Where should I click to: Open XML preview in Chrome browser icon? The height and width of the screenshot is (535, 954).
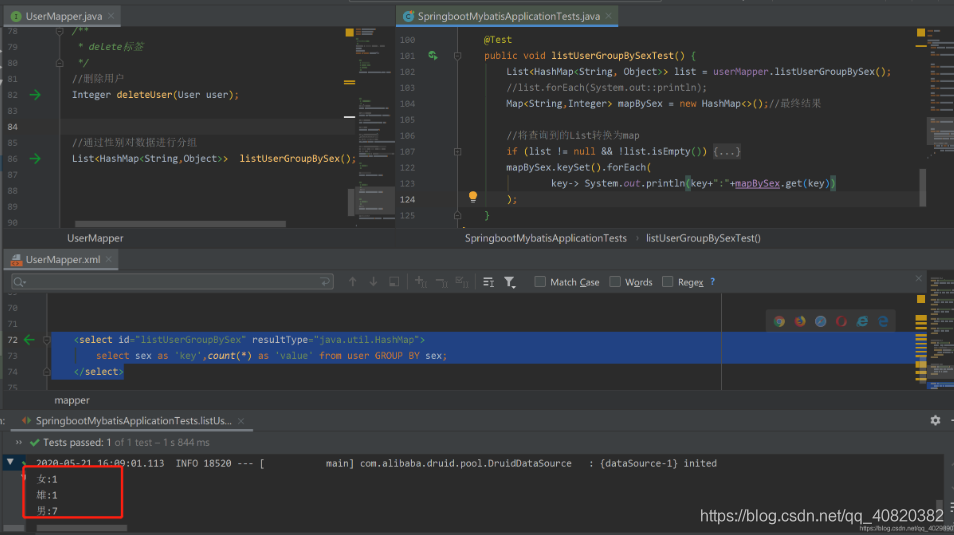(x=779, y=321)
